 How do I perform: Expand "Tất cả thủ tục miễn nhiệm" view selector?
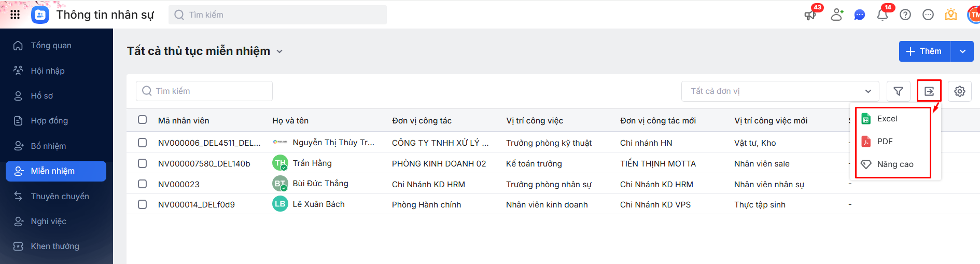(279, 51)
